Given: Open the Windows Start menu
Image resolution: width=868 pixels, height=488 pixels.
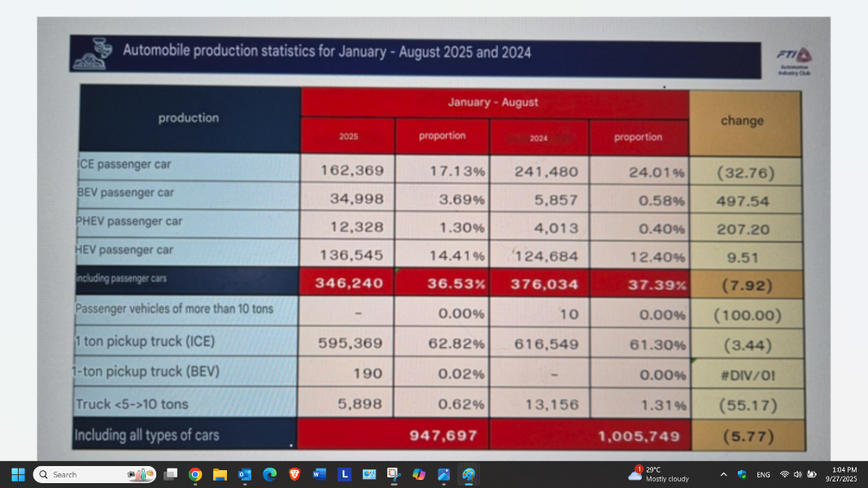Looking at the screenshot, I should (18, 474).
